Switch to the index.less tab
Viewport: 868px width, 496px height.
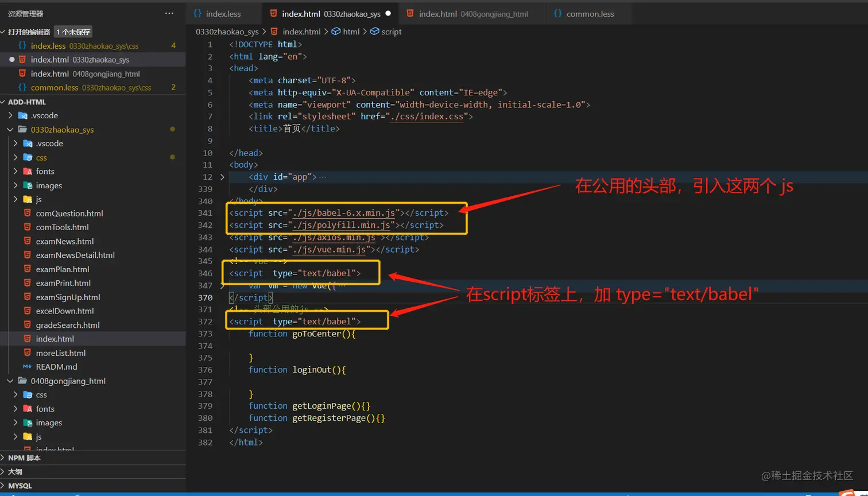coord(224,14)
